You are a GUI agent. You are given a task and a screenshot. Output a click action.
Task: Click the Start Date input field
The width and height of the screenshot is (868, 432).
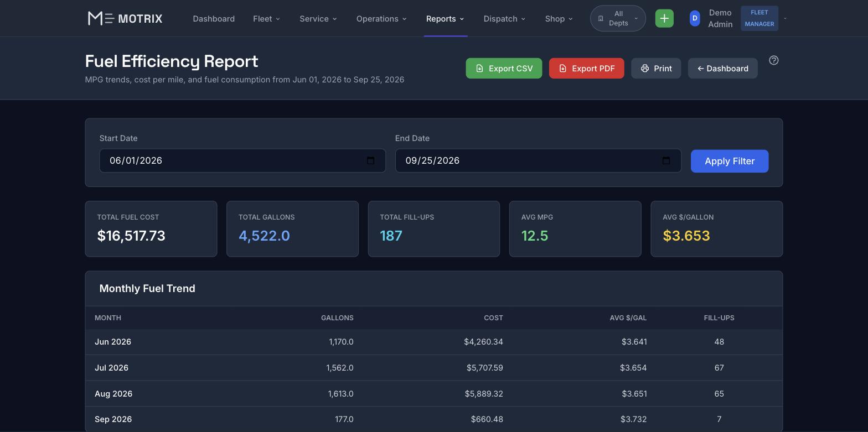tap(242, 160)
